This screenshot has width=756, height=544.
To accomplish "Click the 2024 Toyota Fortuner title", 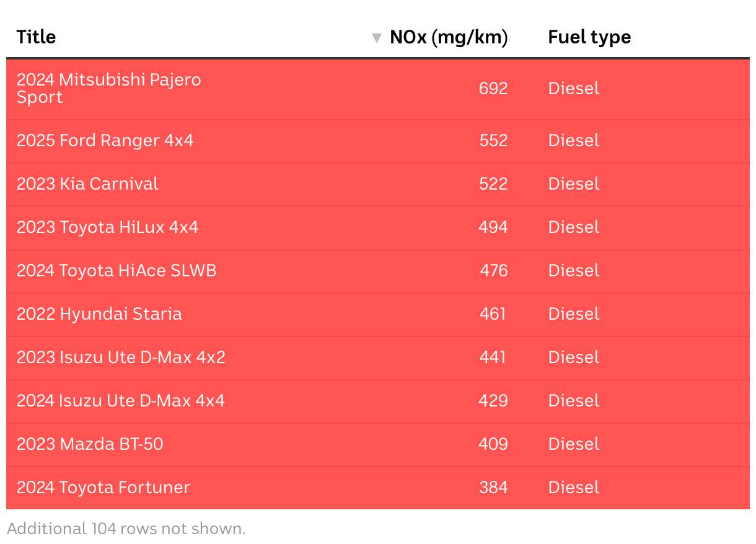I will [103, 488].
